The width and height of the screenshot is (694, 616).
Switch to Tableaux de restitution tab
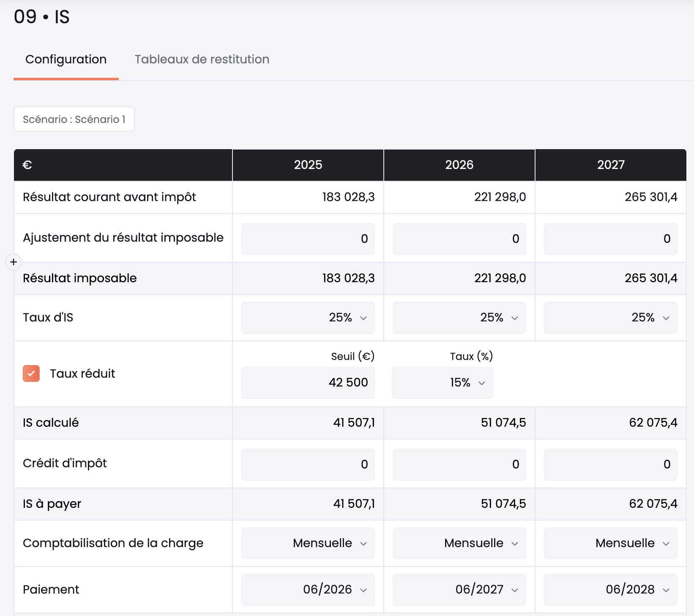[x=202, y=59]
